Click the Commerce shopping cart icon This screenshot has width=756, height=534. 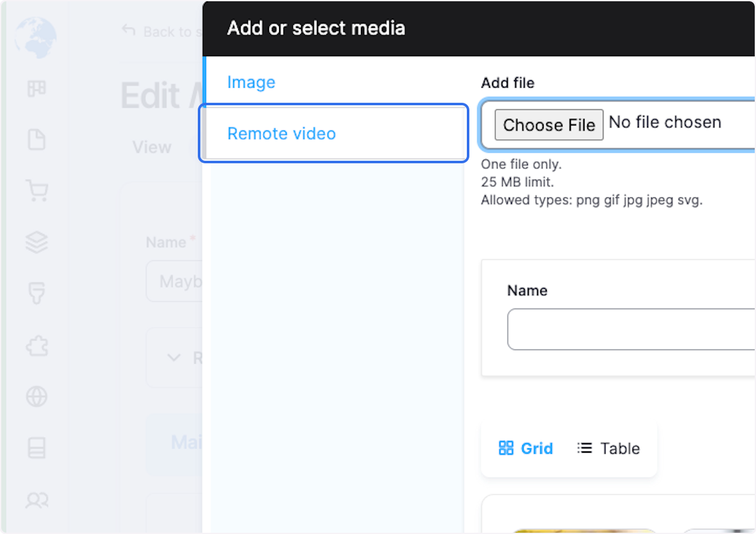click(37, 190)
